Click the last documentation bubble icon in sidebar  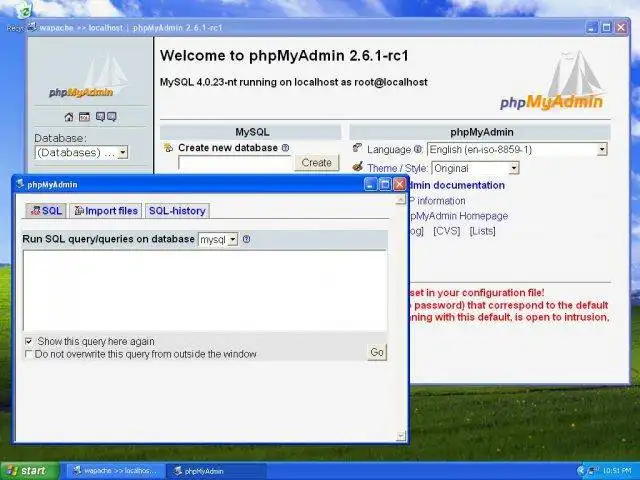[x=111, y=117]
